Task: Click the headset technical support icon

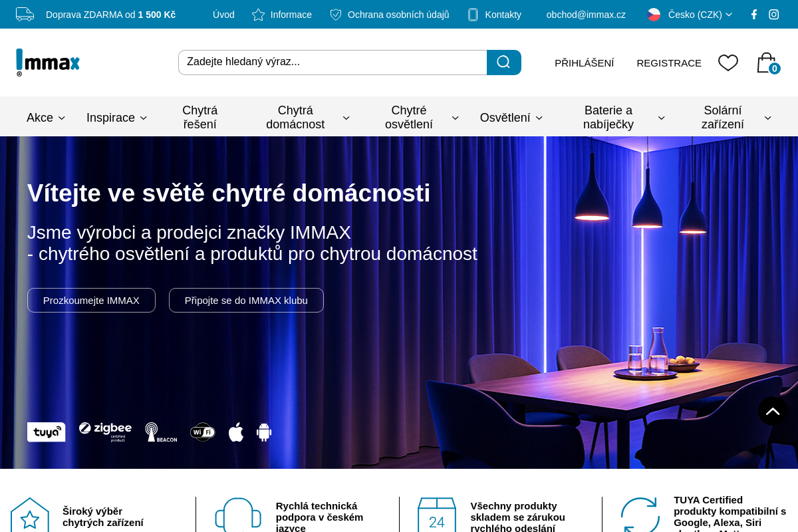Action: coord(237,515)
